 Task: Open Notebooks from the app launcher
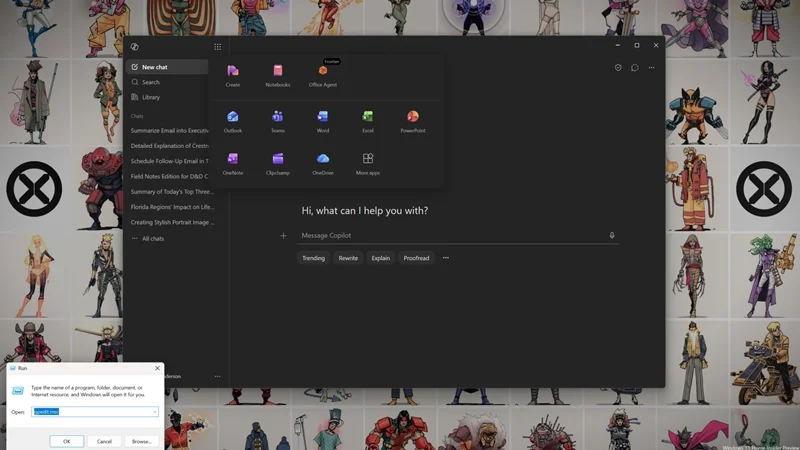278,76
